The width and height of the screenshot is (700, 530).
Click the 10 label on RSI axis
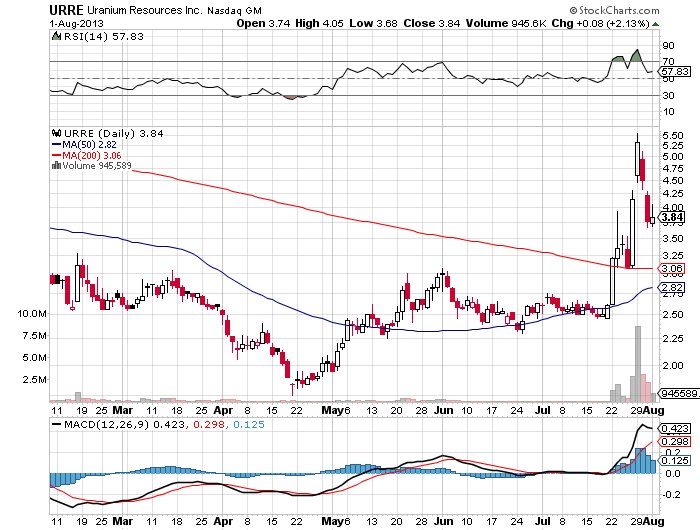(x=668, y=112)
